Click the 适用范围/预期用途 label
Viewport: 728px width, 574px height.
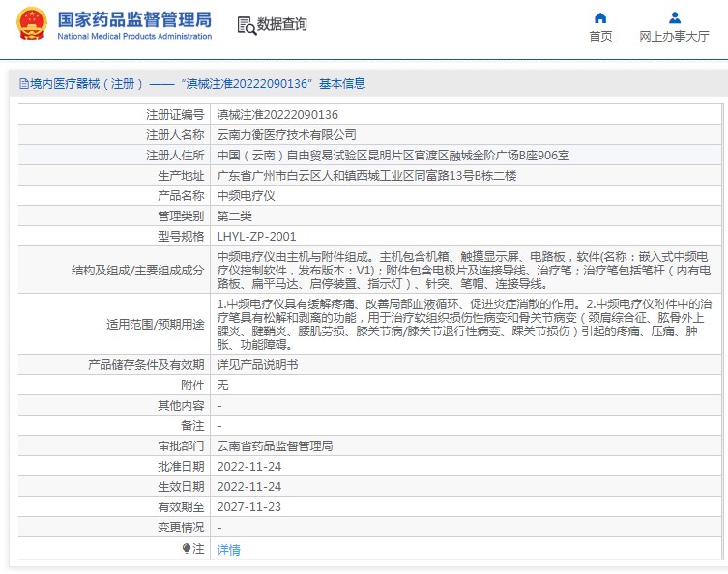tap(156, 324)
